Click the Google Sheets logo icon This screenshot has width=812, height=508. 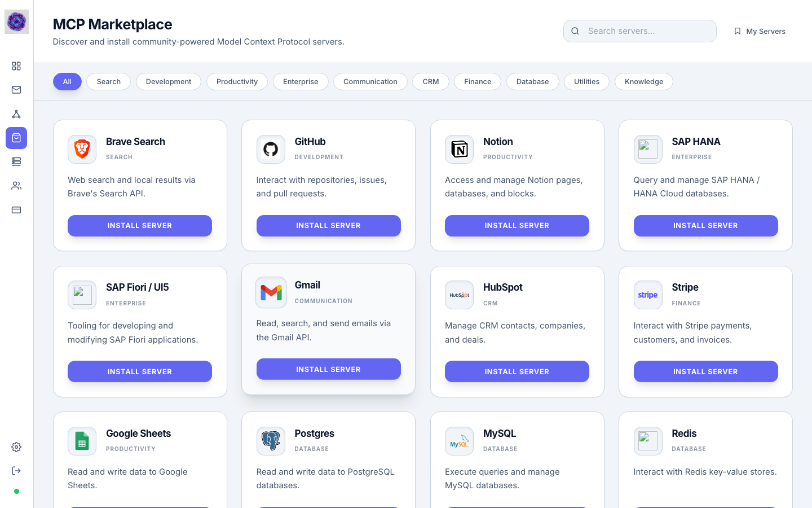82,441
